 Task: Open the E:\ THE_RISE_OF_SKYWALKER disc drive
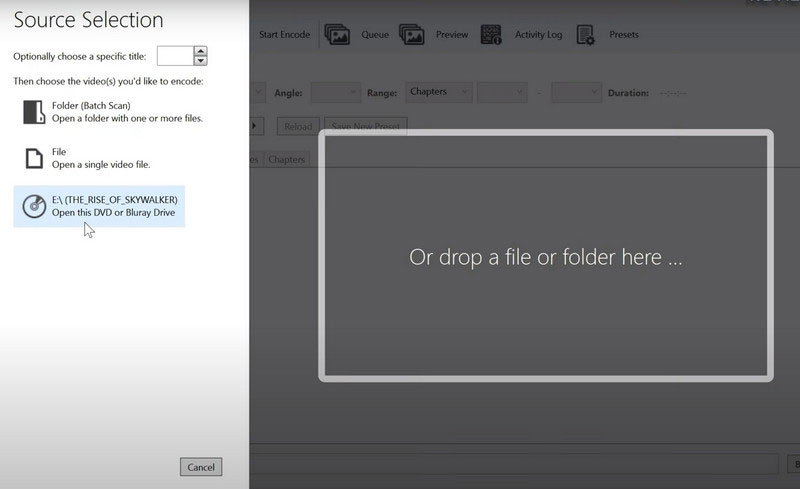coord(99,206)
